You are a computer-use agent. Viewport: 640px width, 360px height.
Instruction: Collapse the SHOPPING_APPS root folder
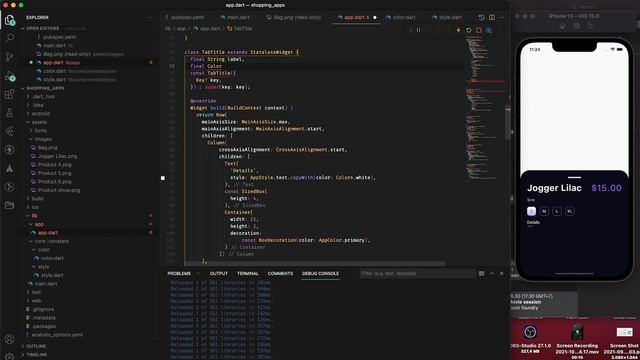45,88
